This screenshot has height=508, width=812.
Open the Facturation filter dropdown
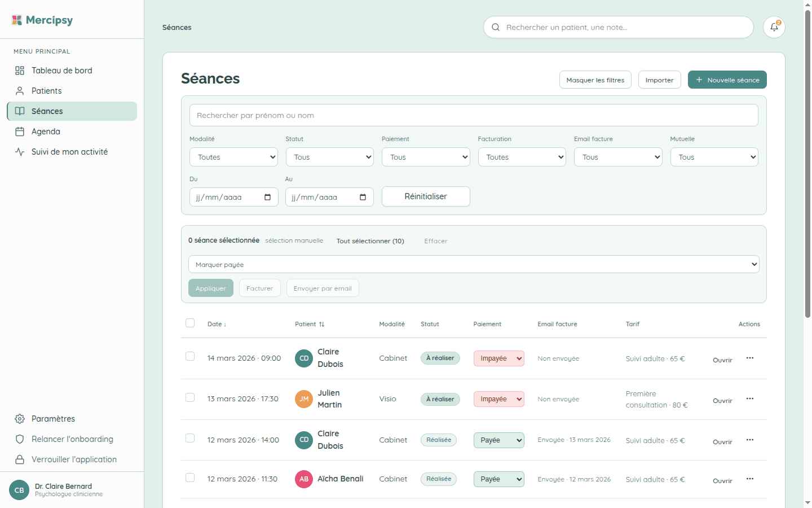point(522,157)
